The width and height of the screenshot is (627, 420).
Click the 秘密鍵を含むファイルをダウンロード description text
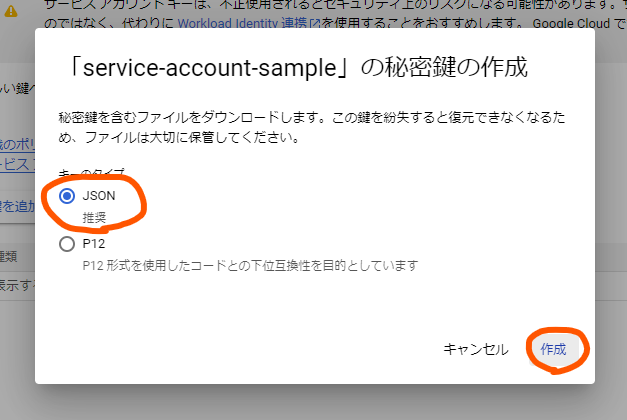312,127
